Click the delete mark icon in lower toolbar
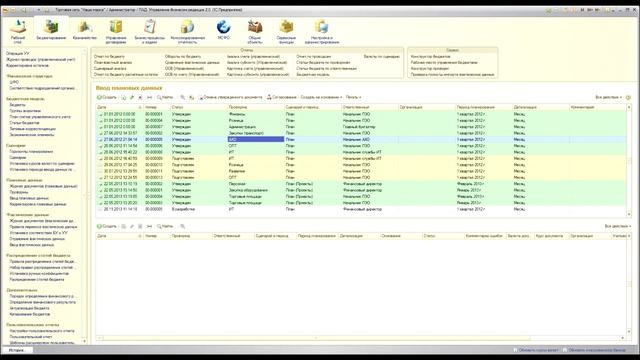Viewport: 640px width, 360px height. click(140, 226)
